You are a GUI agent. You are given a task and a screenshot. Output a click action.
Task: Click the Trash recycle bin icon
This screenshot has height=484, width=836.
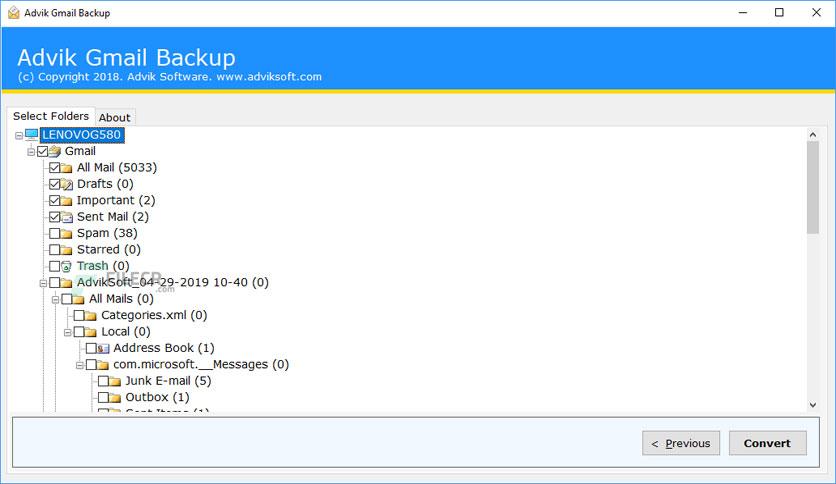click(x=66, y=267)
